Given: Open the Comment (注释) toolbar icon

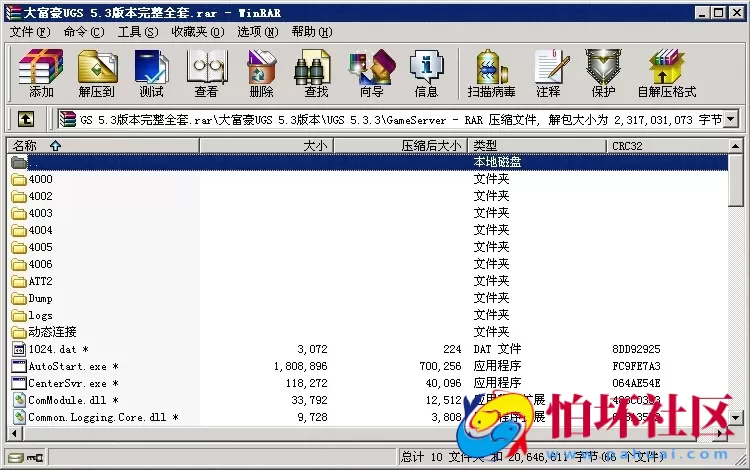Looking at the screenshot, I should pyautogui.click(x=549, y=73).
